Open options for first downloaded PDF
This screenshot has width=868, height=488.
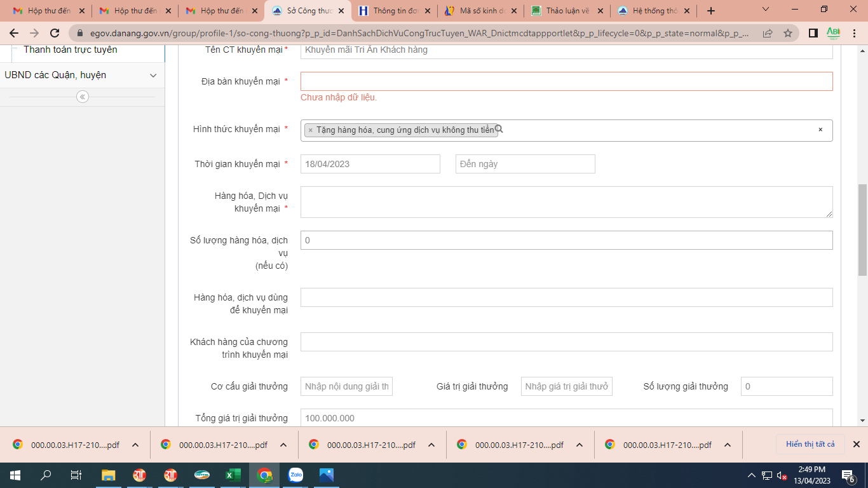click(x=135, y=445)
